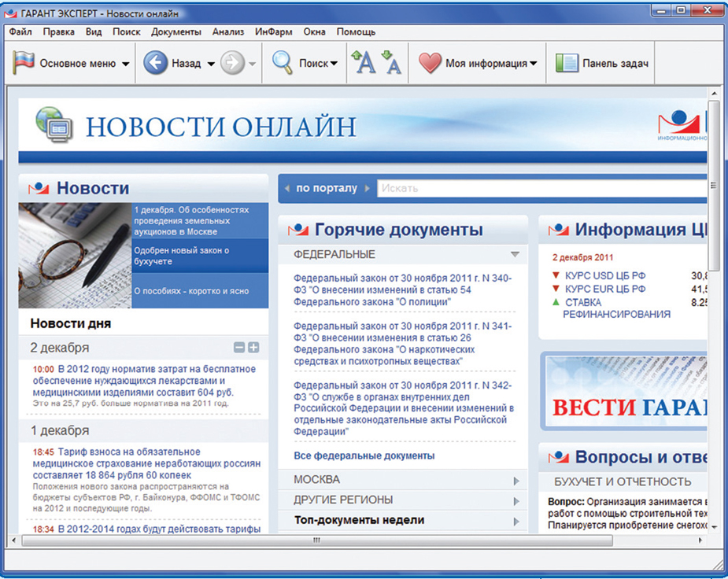
Task: Collapse the ФЕДЕРАЛЬНЫЕ documents section
Action: pyautogui.click(x=515, y=255)
